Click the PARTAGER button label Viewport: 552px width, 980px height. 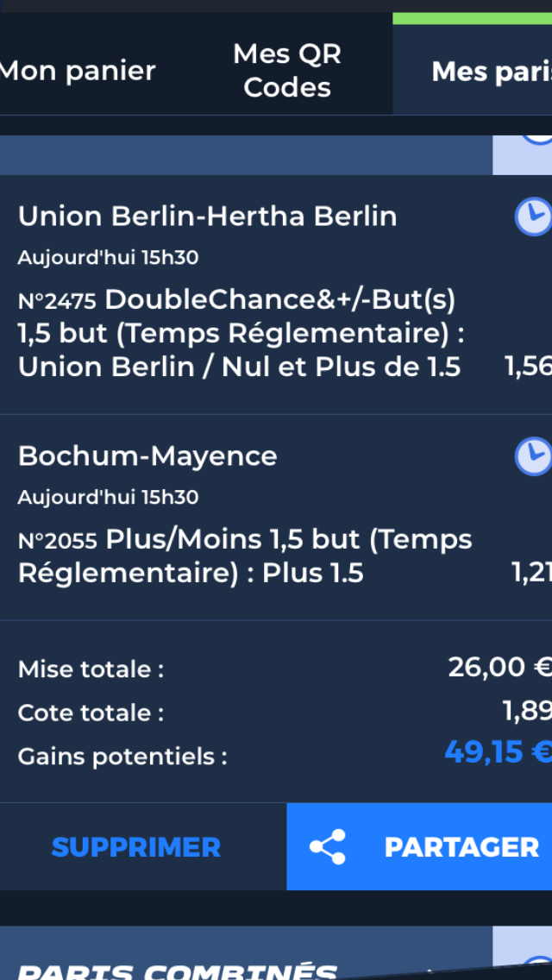[461, 847]
